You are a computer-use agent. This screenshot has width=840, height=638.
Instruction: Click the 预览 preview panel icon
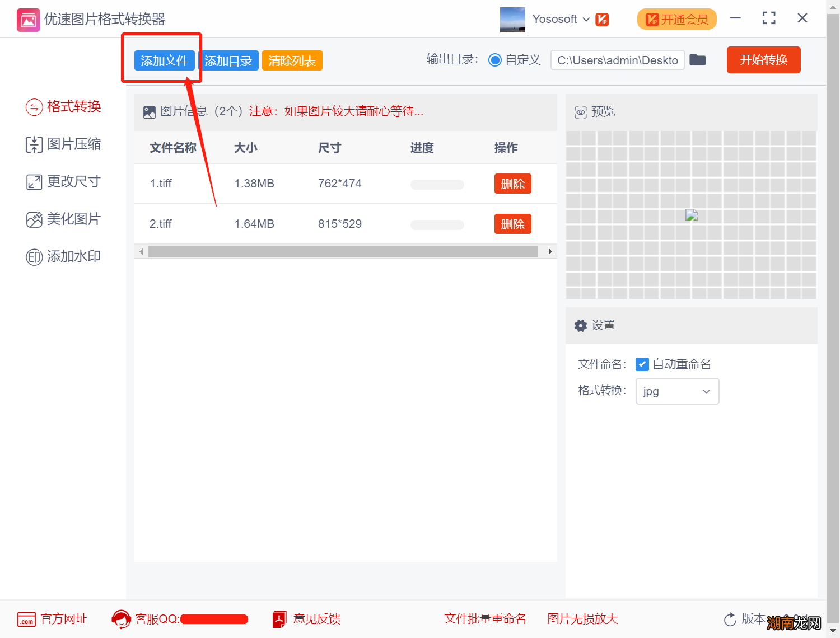click(581, 111)
